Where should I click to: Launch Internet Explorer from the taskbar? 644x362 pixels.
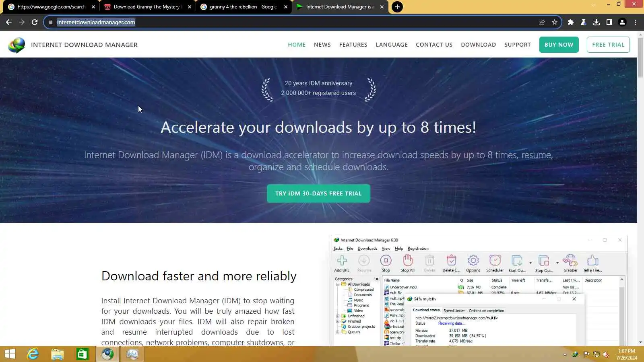coord(33,354)
